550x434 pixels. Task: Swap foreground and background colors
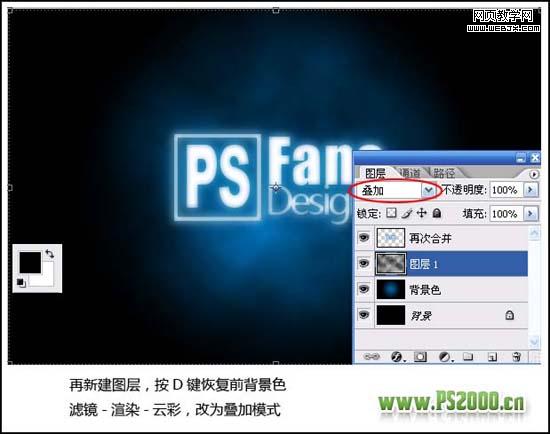coord(50,253)
